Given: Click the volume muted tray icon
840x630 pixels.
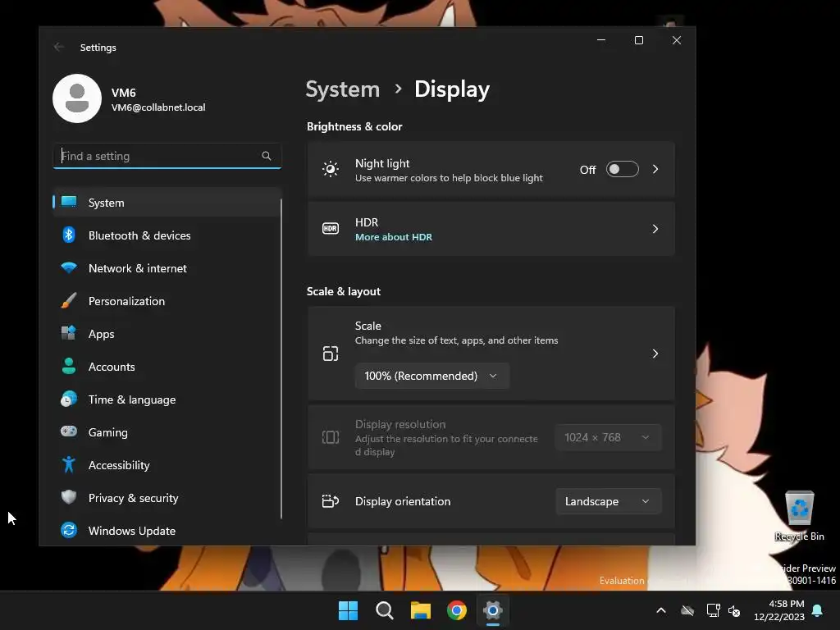Looking at the screenshot, I should tap(734, 610).
